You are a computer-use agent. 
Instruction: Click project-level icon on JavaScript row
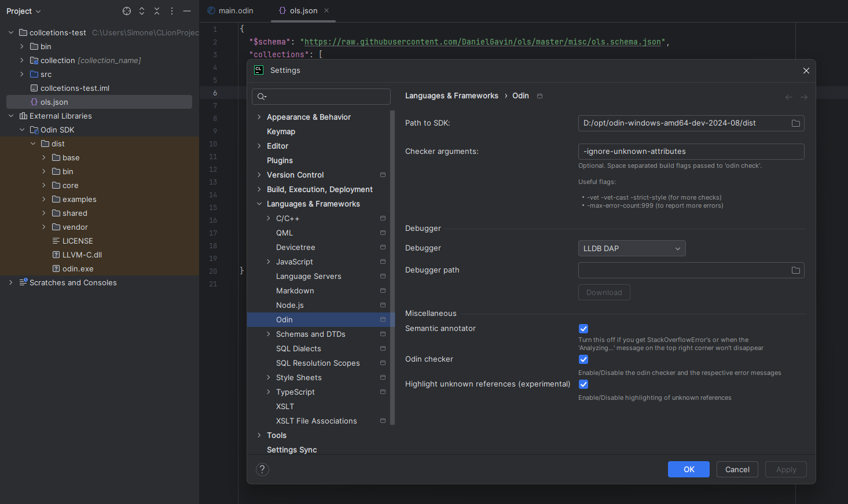(x=383, y=262)
